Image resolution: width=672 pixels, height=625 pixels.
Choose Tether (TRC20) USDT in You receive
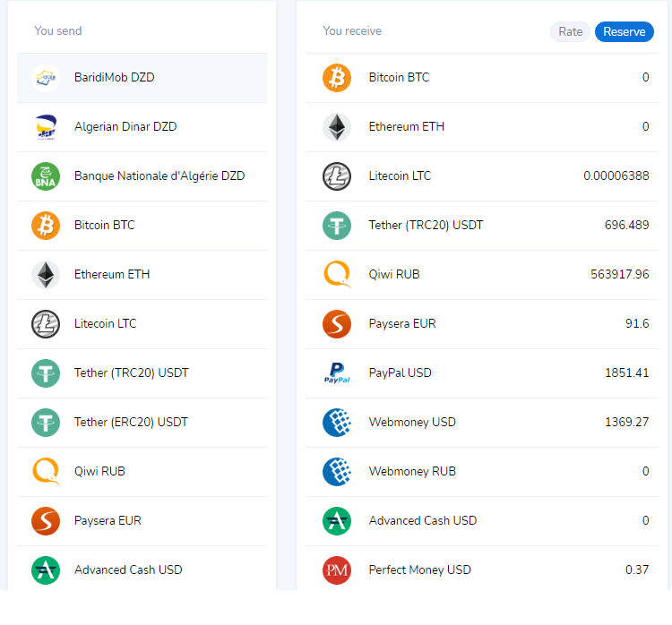pyautogui.click(x=426, y=226)
